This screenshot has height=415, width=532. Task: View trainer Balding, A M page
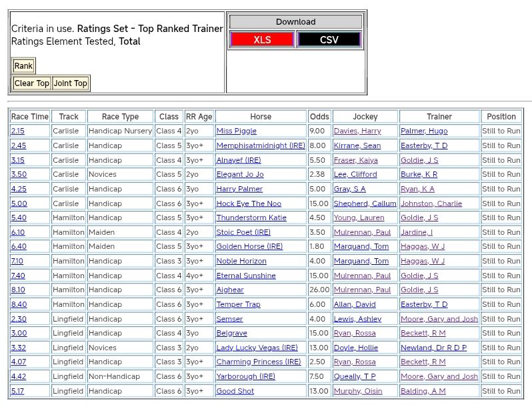[423, 391]
